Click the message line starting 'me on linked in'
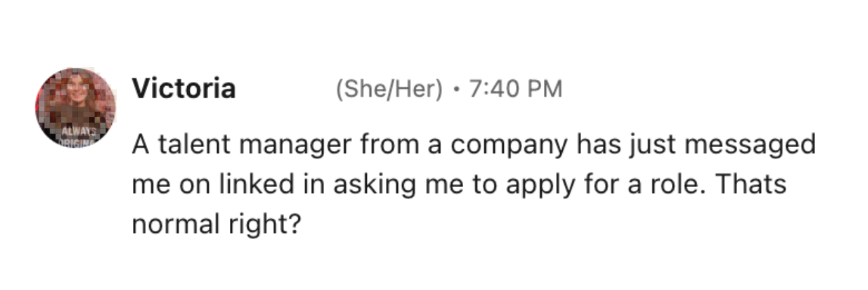The image size is (868, 290). tap(458, 185)
